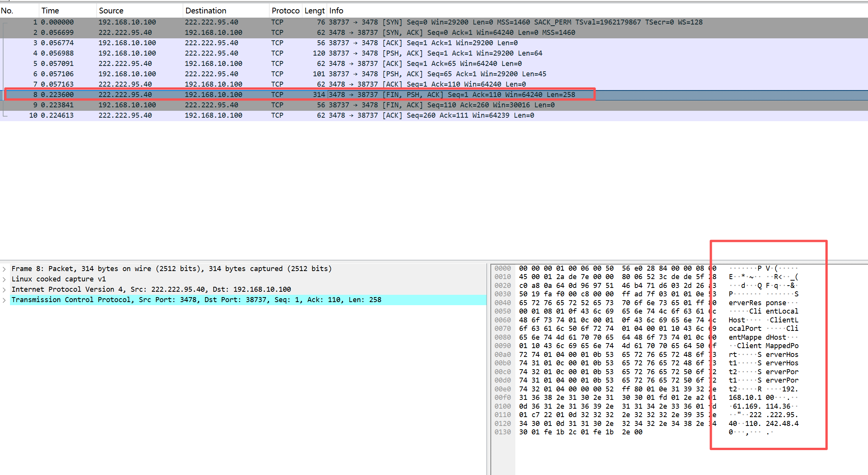Click the Destination column header
The width and height of the screenshot is (868, 475).
pos(206,11)
